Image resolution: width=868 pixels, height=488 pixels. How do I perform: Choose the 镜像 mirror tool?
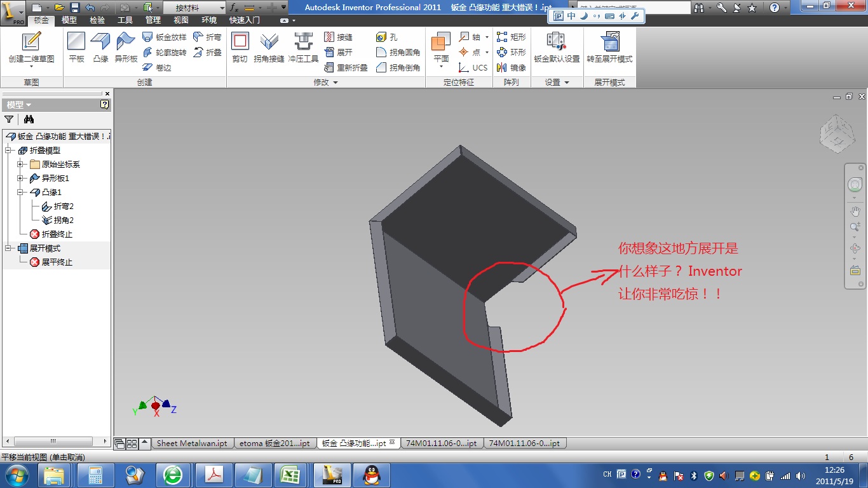tap(512, 67)
